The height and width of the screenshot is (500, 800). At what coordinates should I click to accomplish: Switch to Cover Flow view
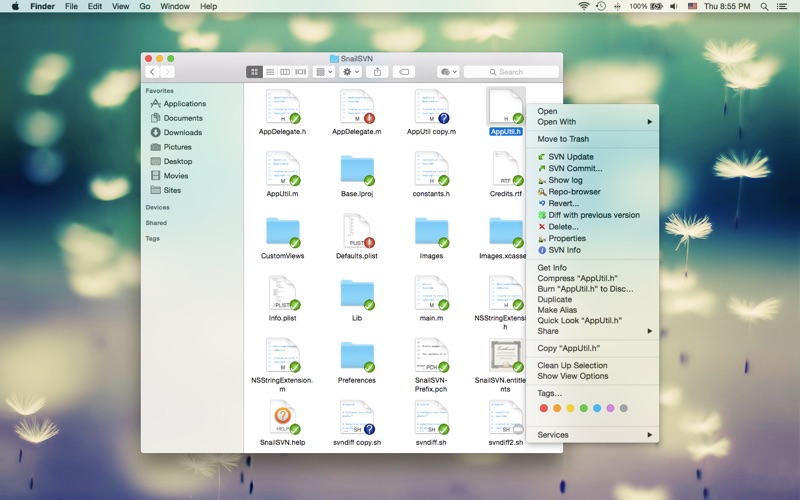pos(300,72)
